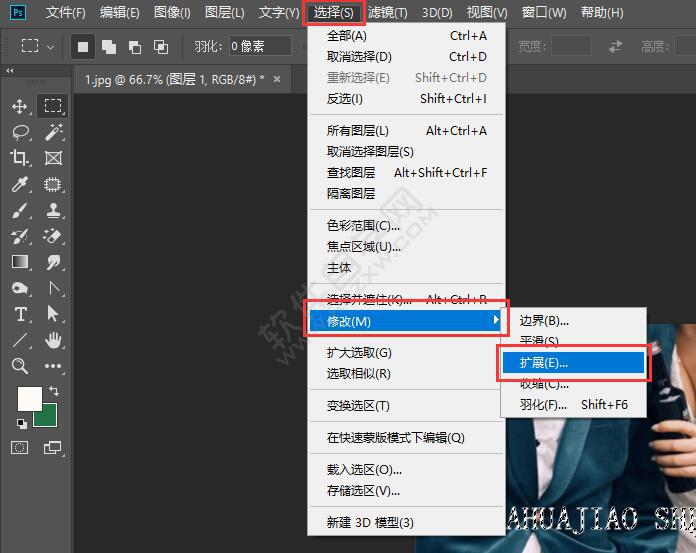Enable 'Intersect with selection' mode button
The height and width of the screenshot is (553, 696).
pyautogui.click(x=161, y=47)
